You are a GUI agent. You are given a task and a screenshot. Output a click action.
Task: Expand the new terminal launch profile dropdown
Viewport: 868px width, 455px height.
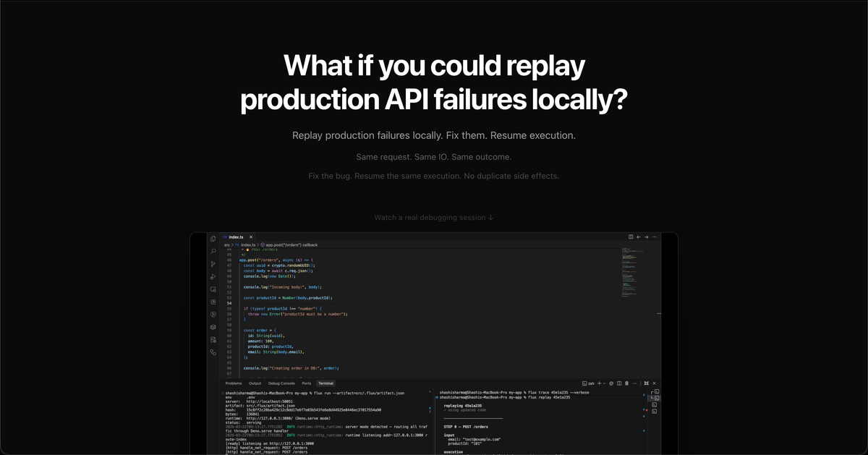pos(605,383)
